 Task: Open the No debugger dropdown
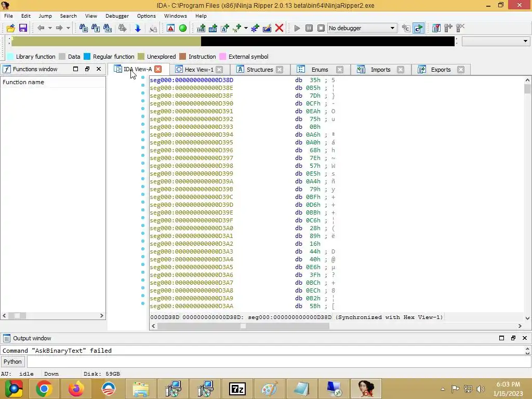[362, 28]
